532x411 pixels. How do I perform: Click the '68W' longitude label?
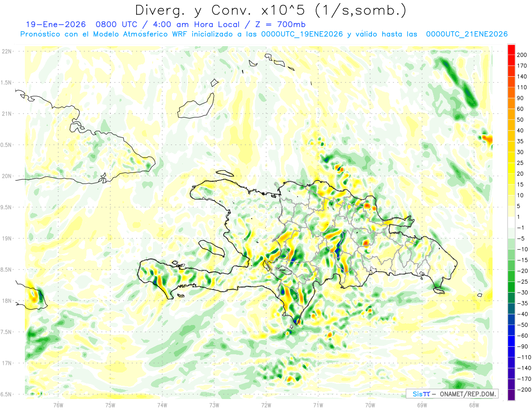474,404
